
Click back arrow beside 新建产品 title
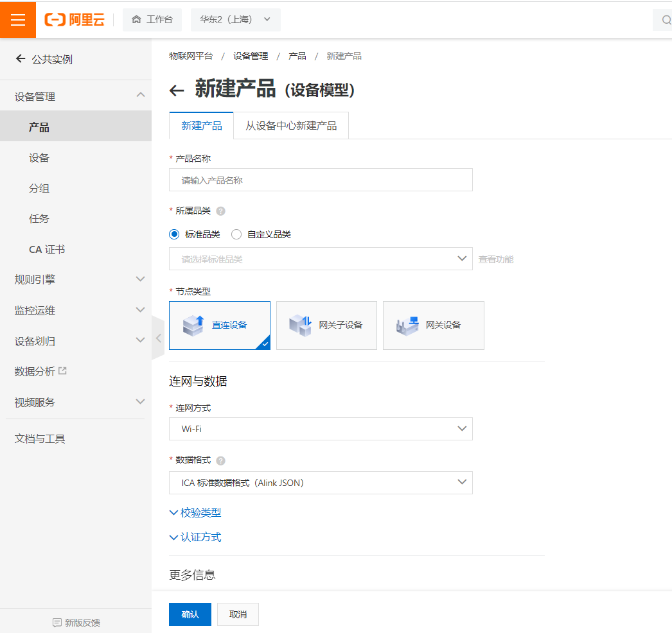pyautogui.click(x=177, y=91)
